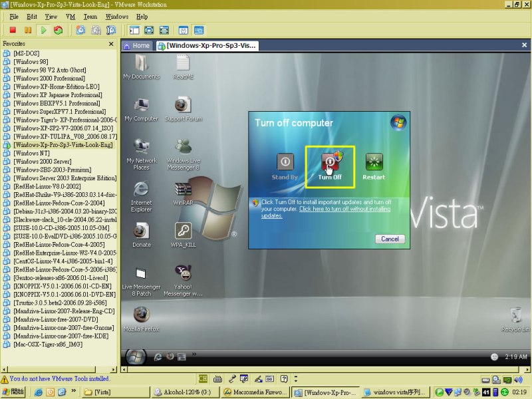Select [Windows 98] in Favorites

[31, 62]
